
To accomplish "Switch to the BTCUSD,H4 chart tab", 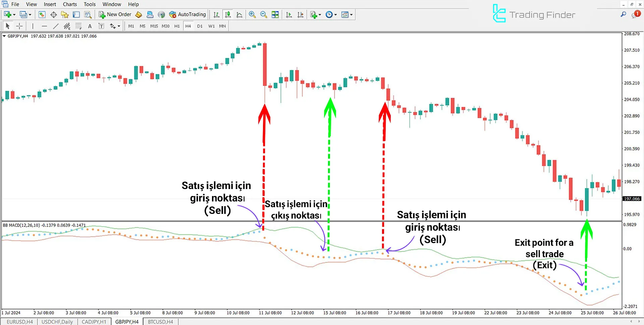I will point(160,322).
